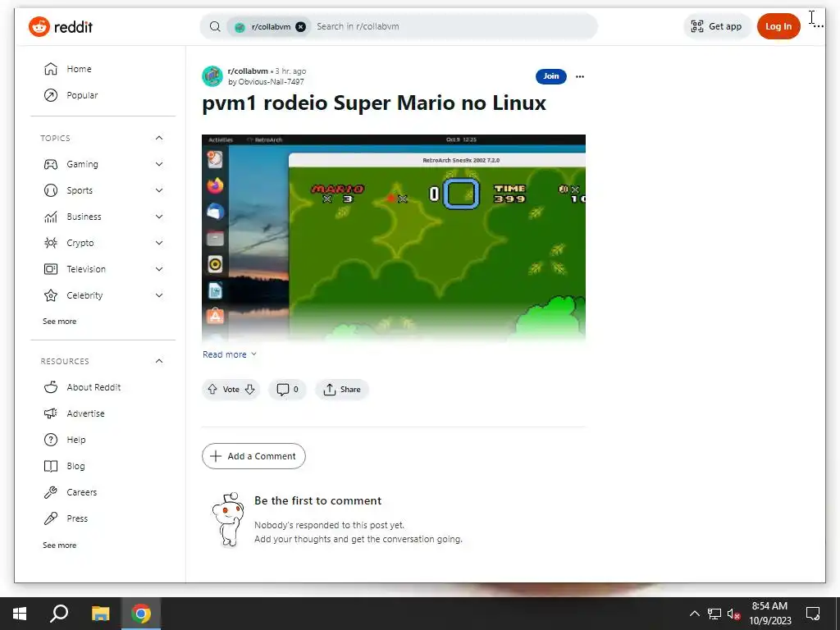Viewport: 840px width, 630px height.
Task: Remove the r/collabvm search filter chip
Action: click(x=301, y=26)
